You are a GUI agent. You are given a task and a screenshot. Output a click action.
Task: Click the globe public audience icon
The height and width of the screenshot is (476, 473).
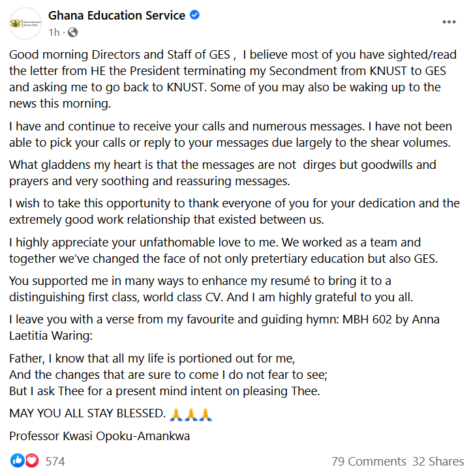tap(72, 32)
